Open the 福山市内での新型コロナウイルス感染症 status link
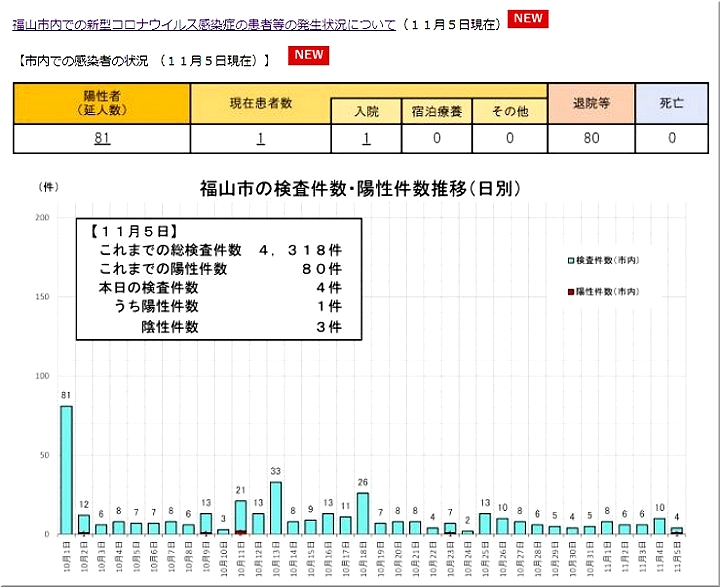Image resolution: width=720 pixels, height=587 pixels. coord(205,24)
